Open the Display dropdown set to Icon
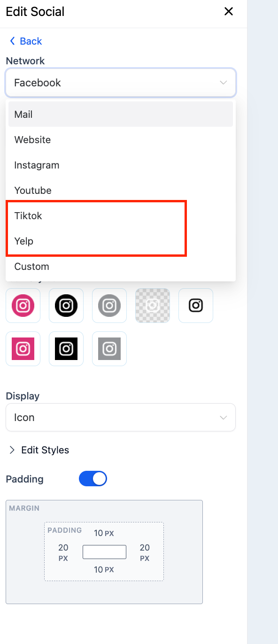The width and height of the screenshot is (278, 644). [121, 417]
